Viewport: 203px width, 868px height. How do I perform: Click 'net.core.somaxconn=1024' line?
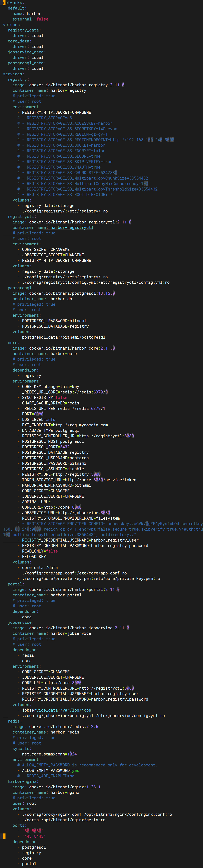pos(47,754)
